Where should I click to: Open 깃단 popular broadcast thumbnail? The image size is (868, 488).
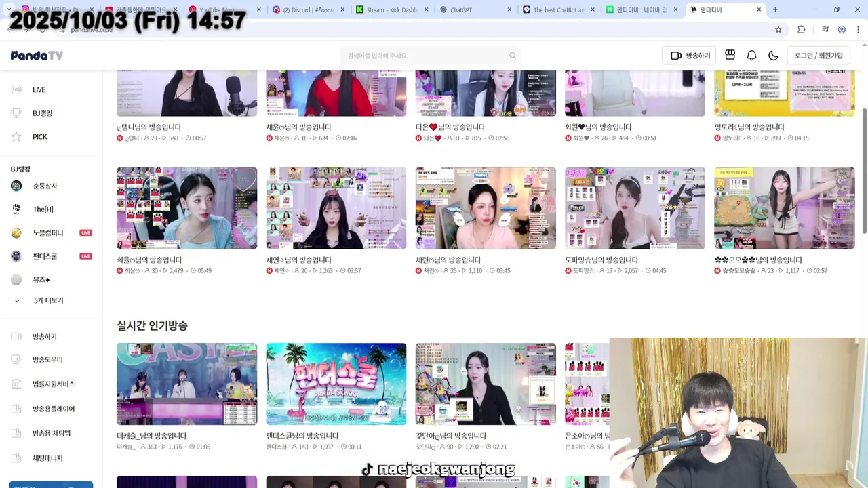coord(486,384)
